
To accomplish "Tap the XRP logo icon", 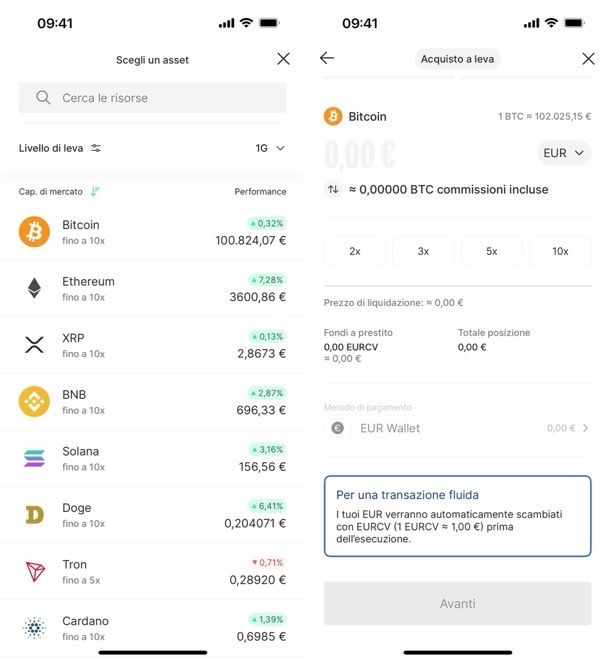I will pos(34,345).
